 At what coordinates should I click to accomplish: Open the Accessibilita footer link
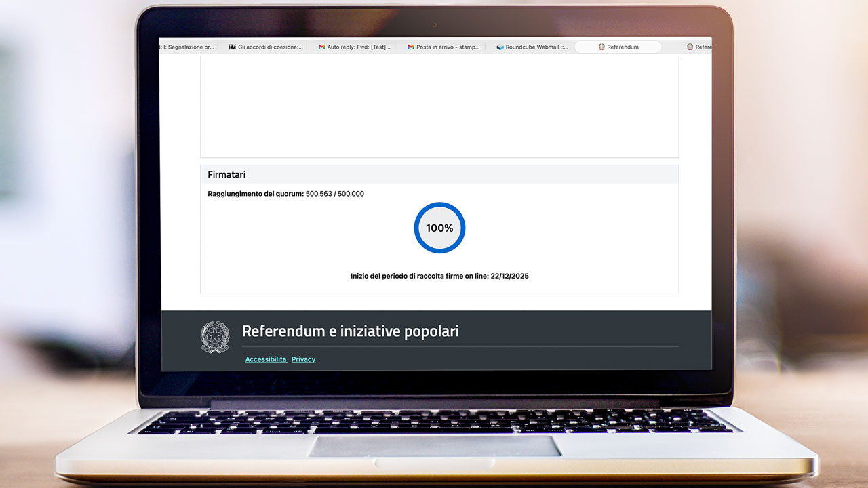(266, 359)
